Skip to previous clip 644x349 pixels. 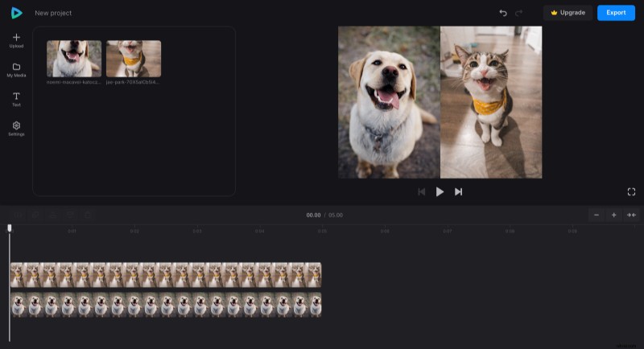[421, 191]
